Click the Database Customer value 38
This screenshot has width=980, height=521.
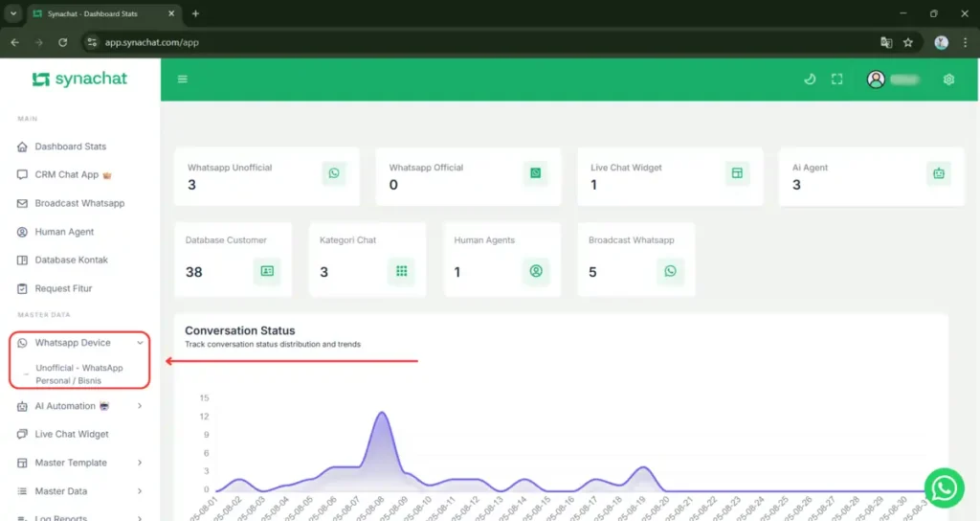(193, 272)
